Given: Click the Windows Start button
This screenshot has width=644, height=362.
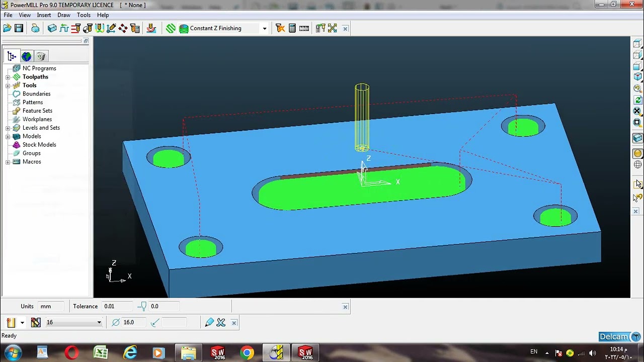Looking at the screenshot, I should coord(12,352).
